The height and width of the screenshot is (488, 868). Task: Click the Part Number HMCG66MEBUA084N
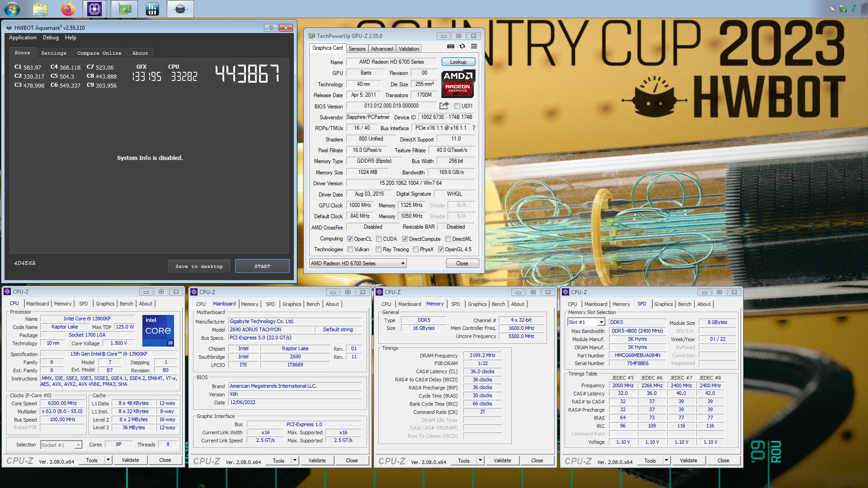pyautogui.click(x=637, y=355)
